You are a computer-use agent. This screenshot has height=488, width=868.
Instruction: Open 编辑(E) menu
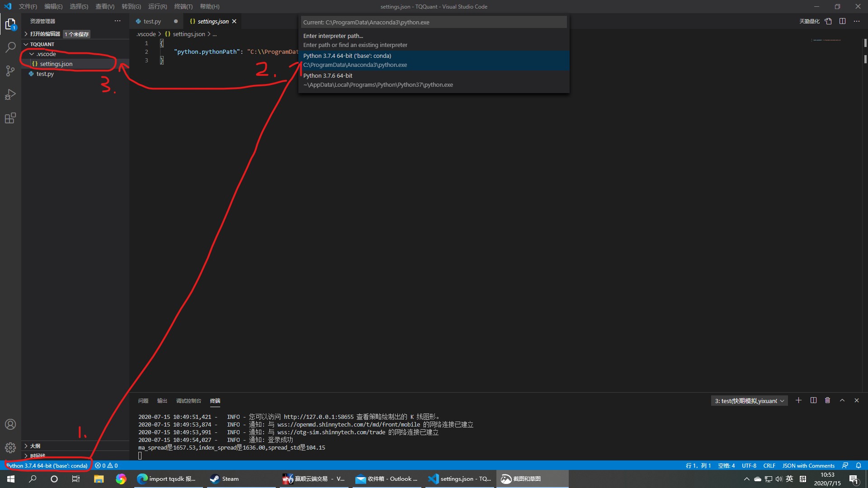coord(53,6)
